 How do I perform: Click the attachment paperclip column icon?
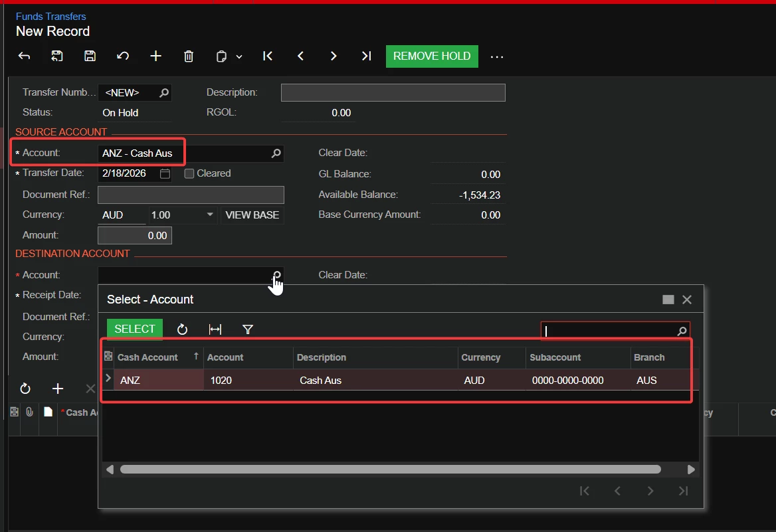(x=30, y=412)
